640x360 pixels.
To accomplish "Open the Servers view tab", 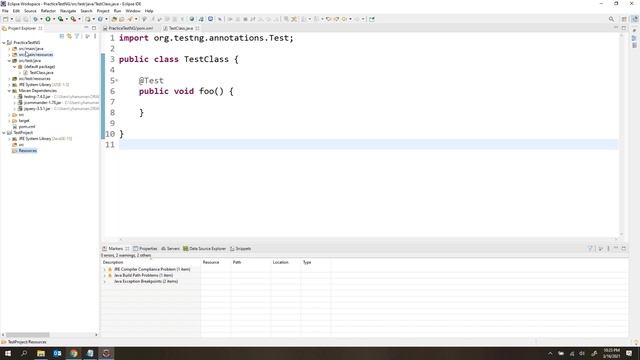I will tap(170, 248).
